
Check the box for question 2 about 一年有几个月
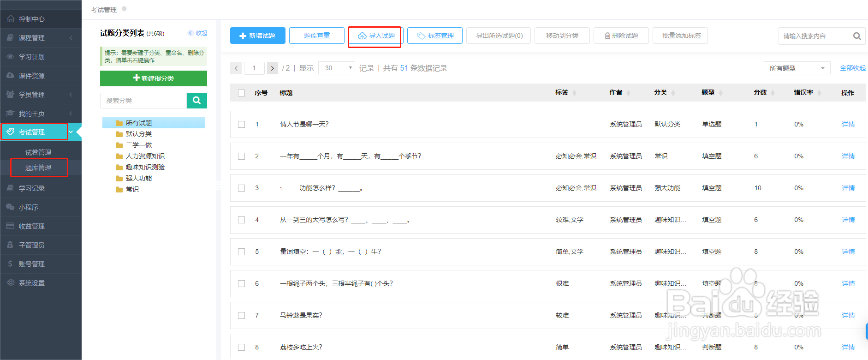(x=241, y=156)
